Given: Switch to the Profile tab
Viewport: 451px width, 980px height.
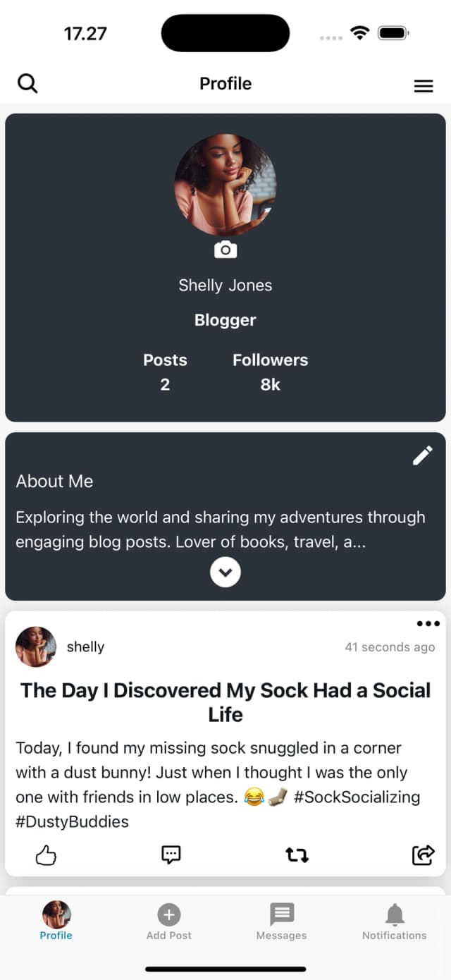Looking at the screenshot, I should pos(56,921).
